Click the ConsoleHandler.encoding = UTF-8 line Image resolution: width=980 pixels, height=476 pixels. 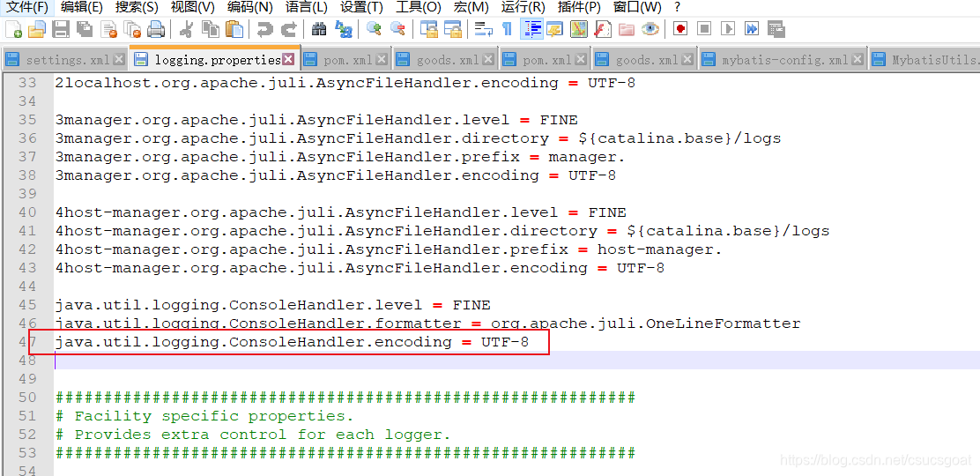(292, 342)
